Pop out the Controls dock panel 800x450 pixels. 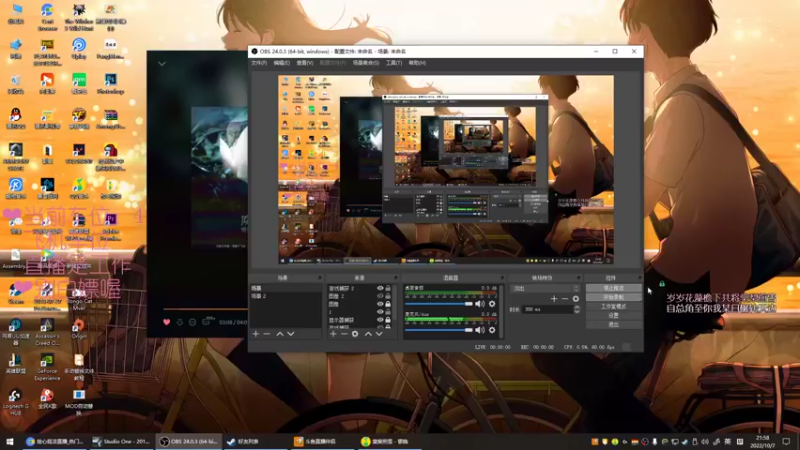639,278
